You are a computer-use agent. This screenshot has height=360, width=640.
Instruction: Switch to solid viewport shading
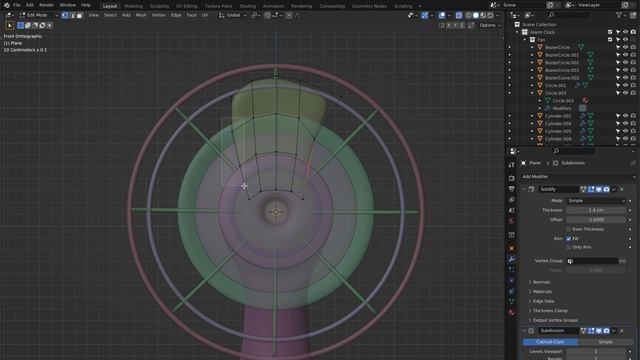coord(476,15)
